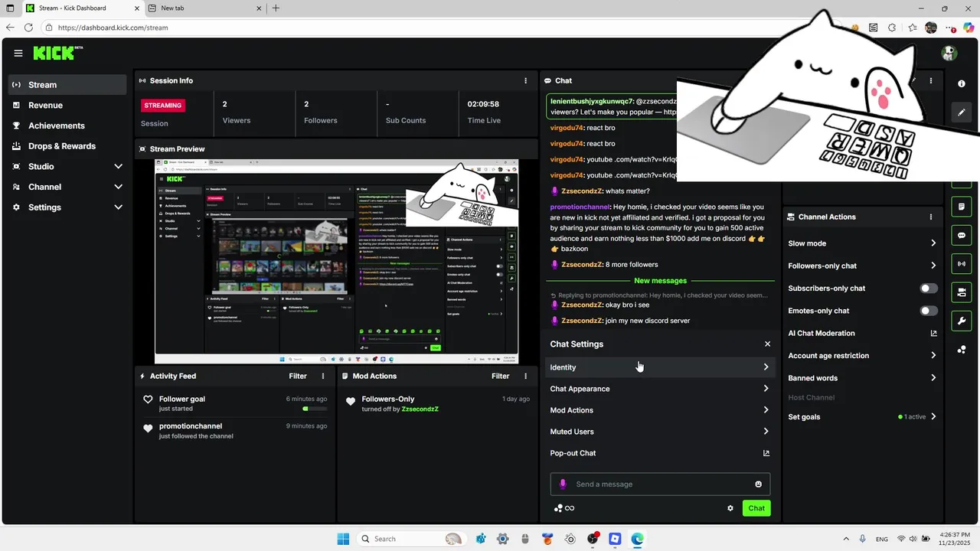This screenshot has height=551, width=980.
Task: Open Identity chat settings
Action: tap(659, 367)
